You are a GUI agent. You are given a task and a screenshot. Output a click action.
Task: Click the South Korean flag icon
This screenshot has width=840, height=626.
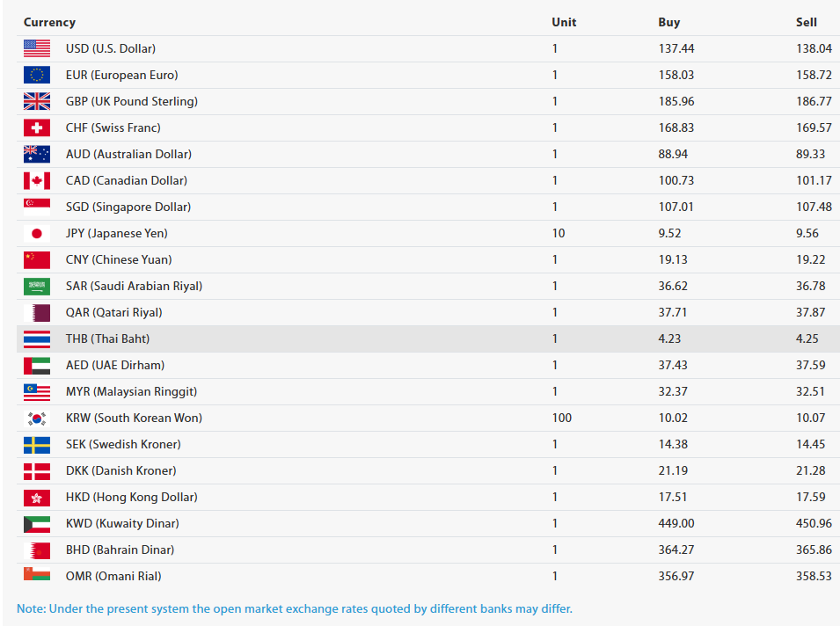pos(37,419)
